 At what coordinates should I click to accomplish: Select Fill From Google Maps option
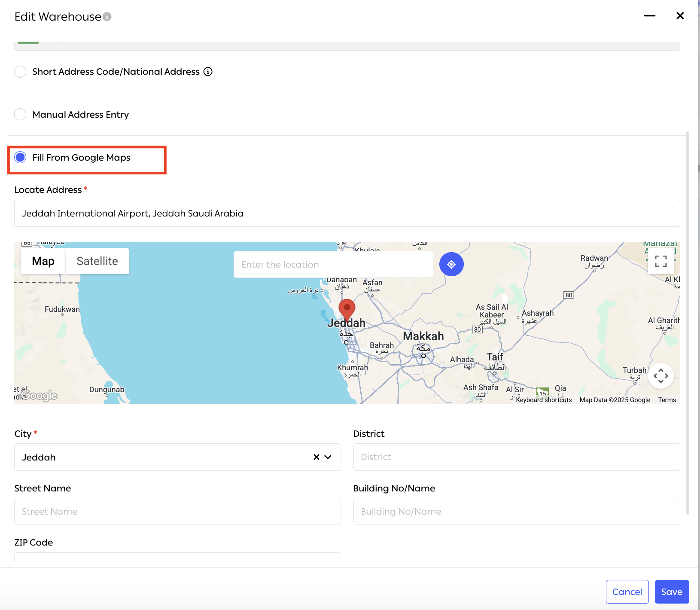[x=20, y=158]
